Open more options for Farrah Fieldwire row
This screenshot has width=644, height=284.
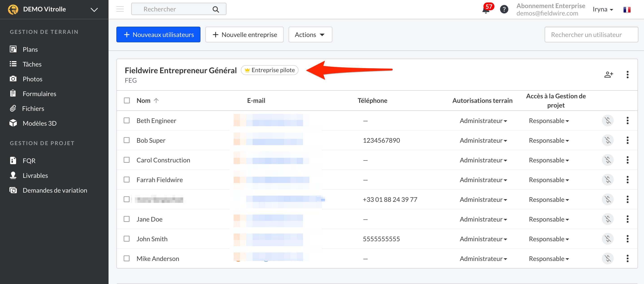pyautogui.click(x=627, y=180)
